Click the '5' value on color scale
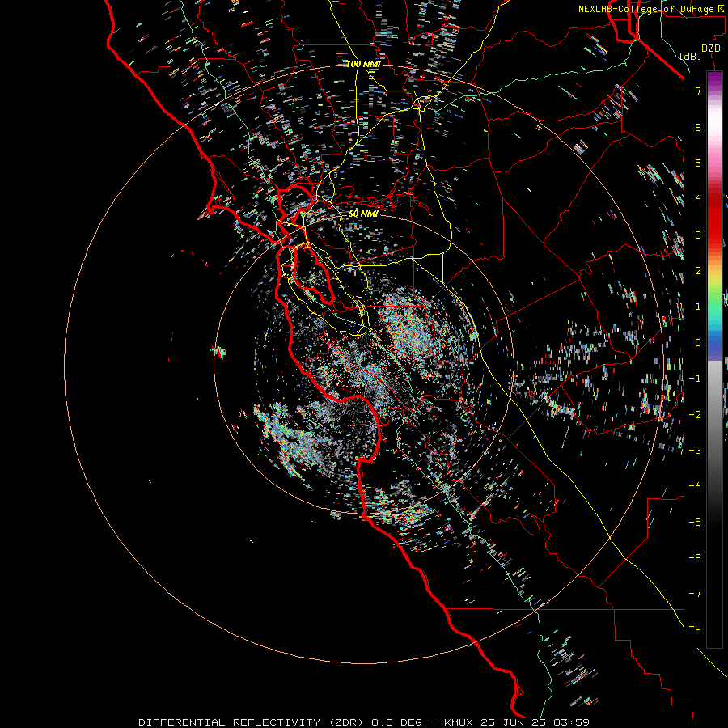Screen dimensions: 728x728 [698, 163]
